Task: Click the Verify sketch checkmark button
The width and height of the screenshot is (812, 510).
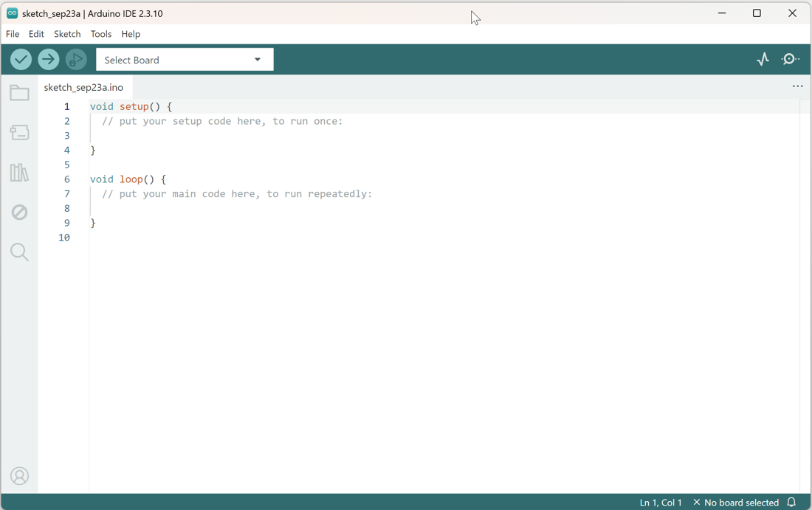Action: (21, 60)
